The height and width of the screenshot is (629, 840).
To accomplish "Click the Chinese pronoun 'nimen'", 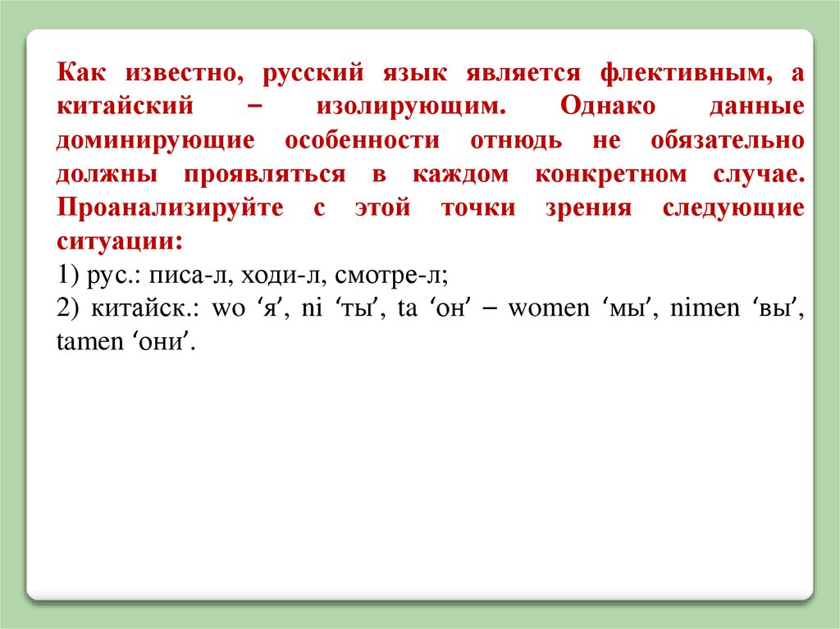I will click(x=705, y=308).
